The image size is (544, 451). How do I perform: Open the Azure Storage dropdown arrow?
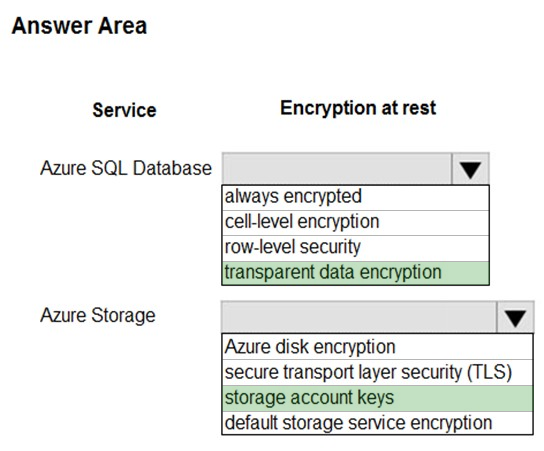point(515,317)
